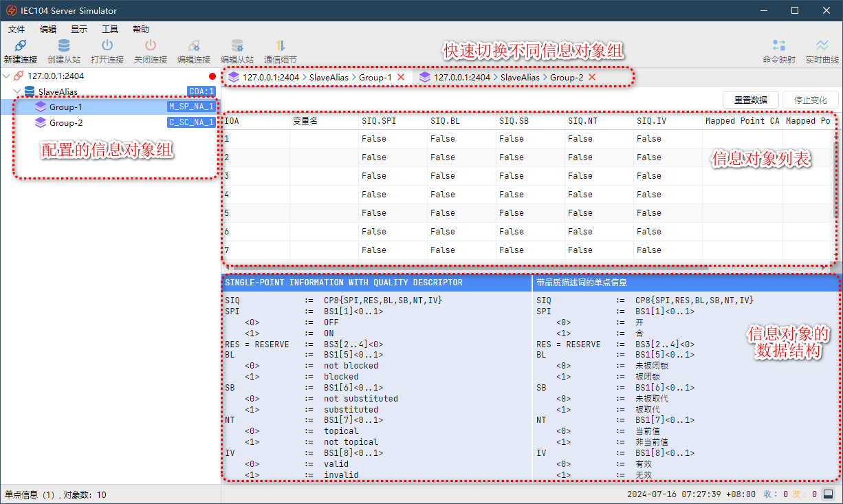843x504 pixels.
Task: Collapse the SlaveAlias tree branch
Action: pos(18,91)
